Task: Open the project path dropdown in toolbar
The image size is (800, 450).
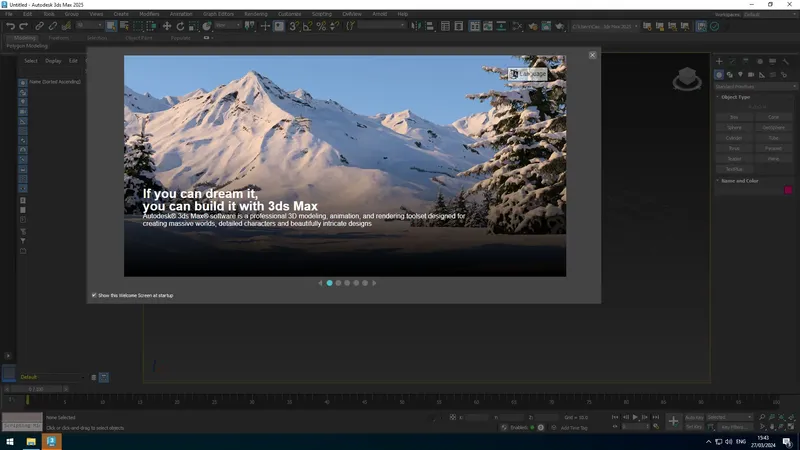Action: coord(605,26)
